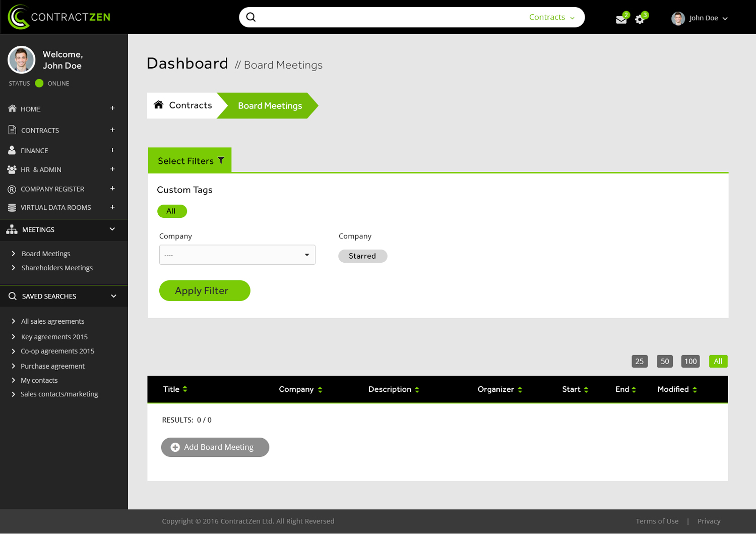Sort by Start column arrows

point(586,390)
